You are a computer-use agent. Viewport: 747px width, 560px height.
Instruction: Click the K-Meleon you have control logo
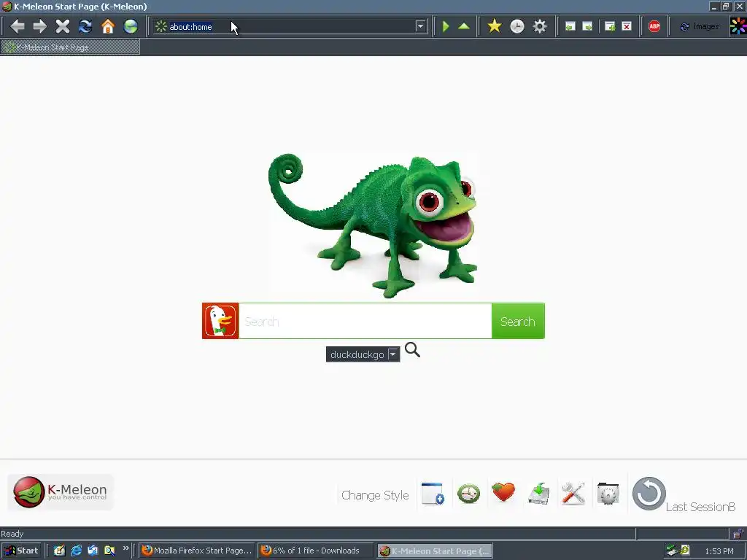point(61,492)
